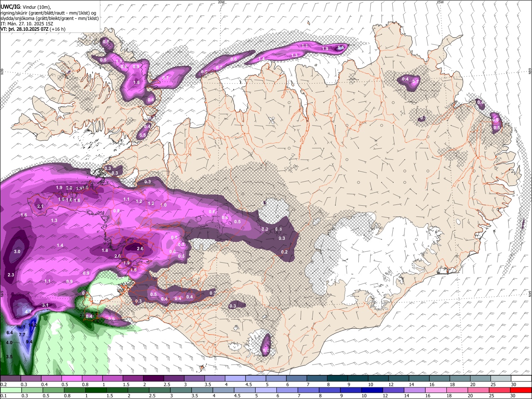532x399 pixels.
Task: Select the 9.4 rainfall value on the map
Action: (x=29, y=342)
